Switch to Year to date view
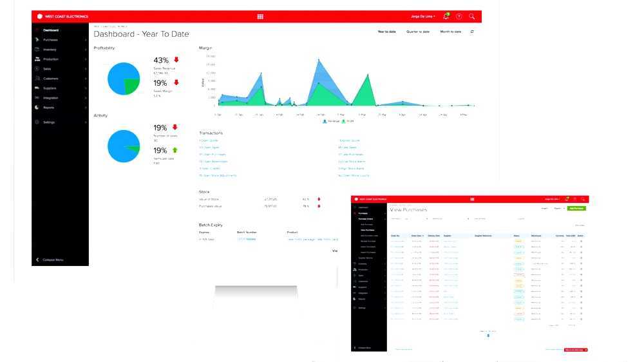 click(x=387, y=32)
